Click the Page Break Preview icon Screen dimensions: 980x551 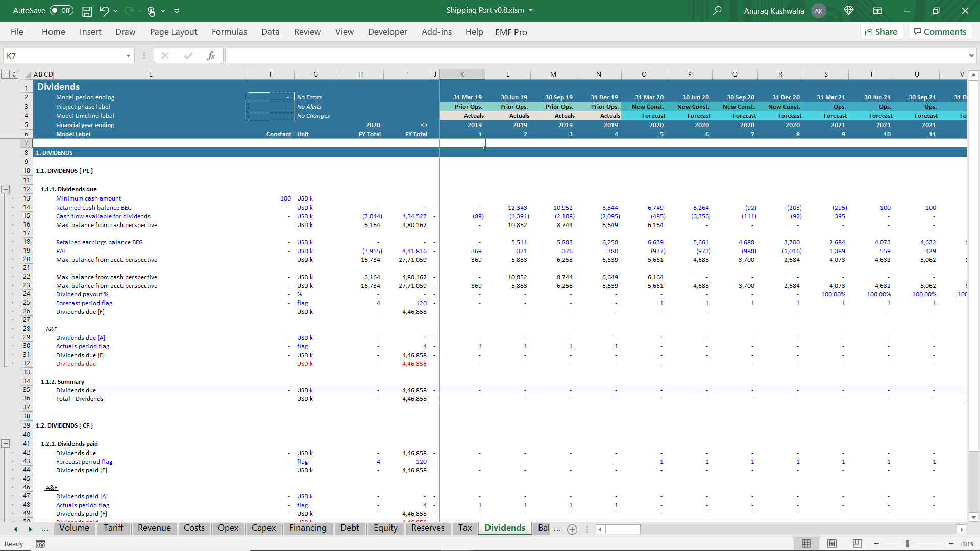click(857, 544)
